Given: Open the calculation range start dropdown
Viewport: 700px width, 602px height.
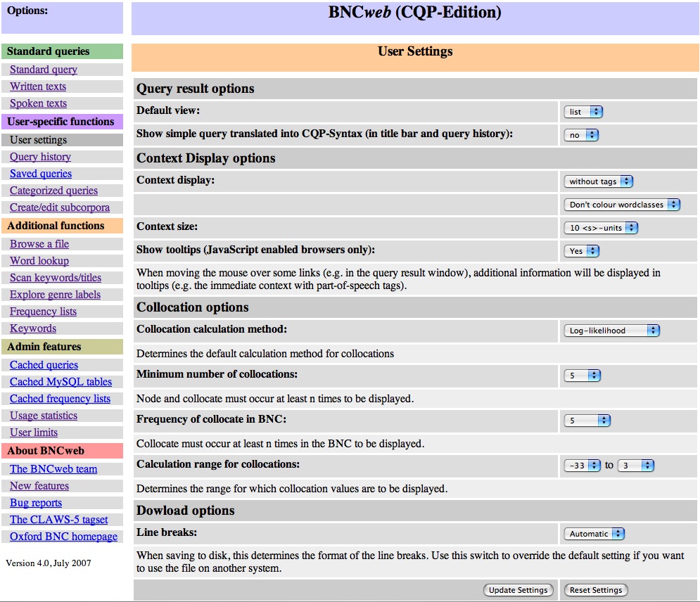Looking at the screenshot, I should pyautogui.click(x=583, y=466).
